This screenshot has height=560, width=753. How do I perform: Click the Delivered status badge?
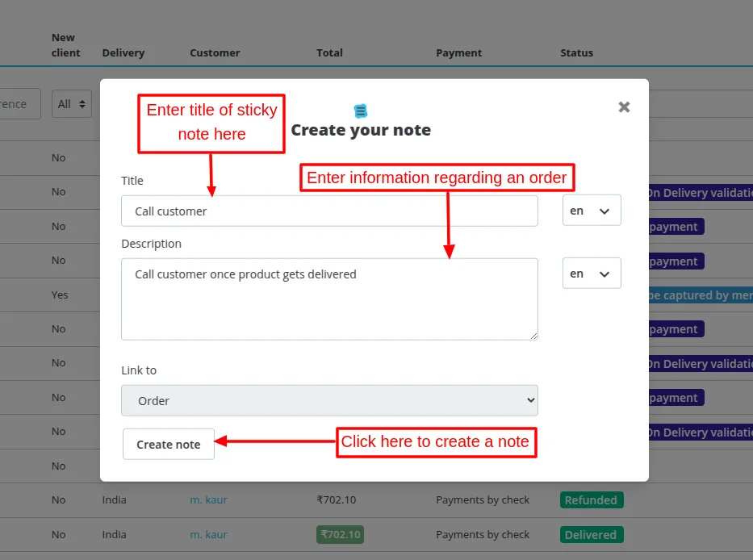[591, 535]
